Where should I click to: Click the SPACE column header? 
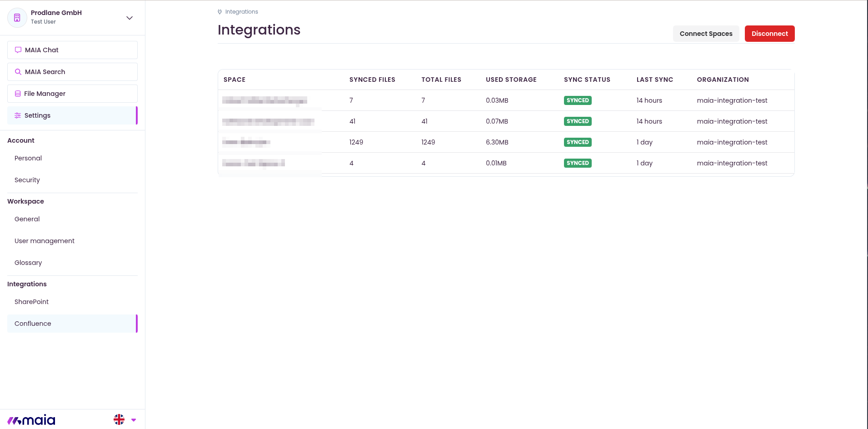point(234,80)
